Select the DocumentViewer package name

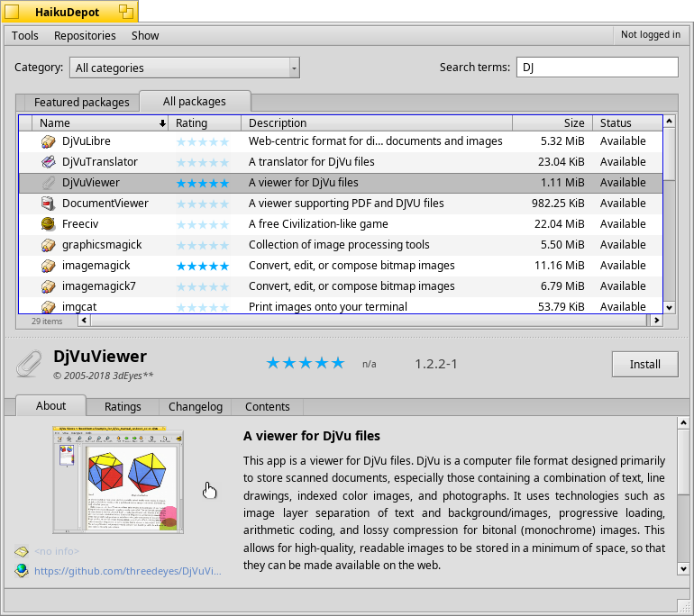click(x=105, y=204)
